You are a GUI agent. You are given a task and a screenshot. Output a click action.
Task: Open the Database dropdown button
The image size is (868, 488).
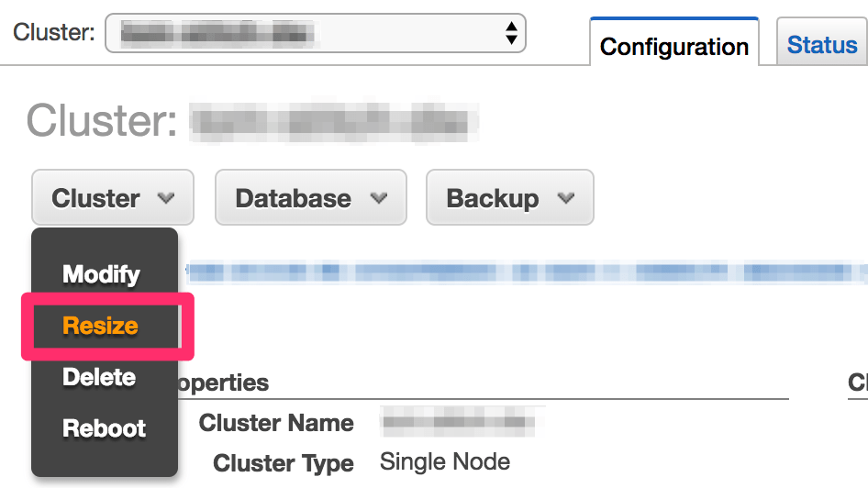tap(310, 197)
